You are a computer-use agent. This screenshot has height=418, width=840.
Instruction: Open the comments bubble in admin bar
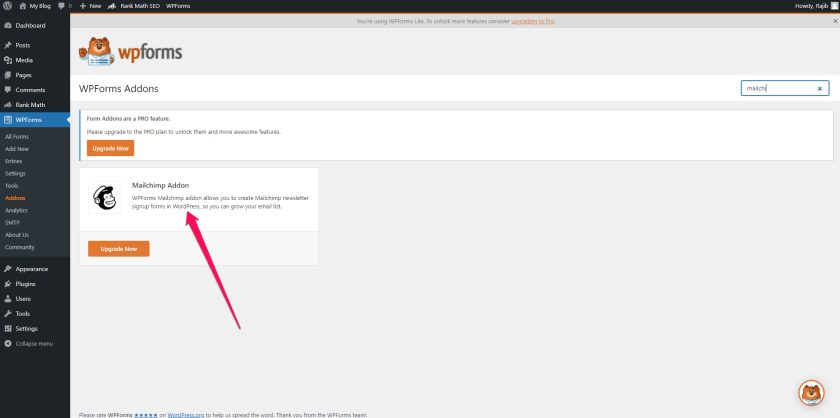pyautogui.click(x=65, y=6)
